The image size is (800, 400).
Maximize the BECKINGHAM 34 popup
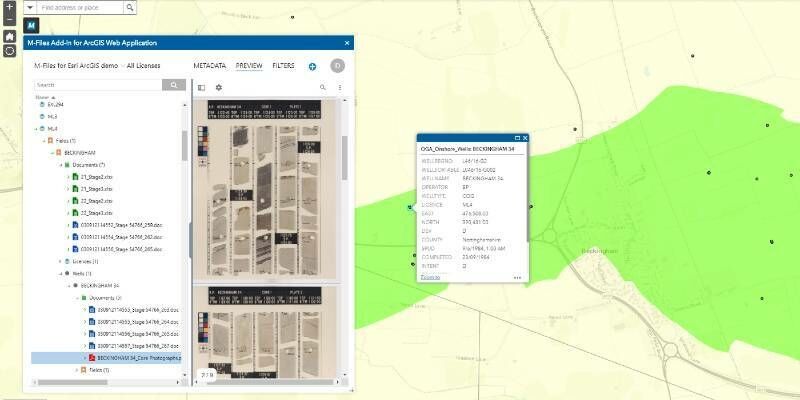pos(517,138)
